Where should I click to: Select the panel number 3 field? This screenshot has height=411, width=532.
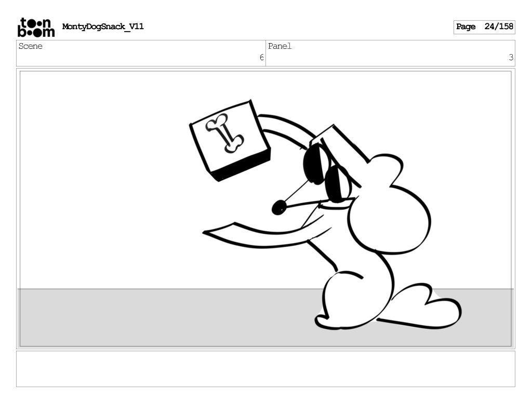pos(511,58)
